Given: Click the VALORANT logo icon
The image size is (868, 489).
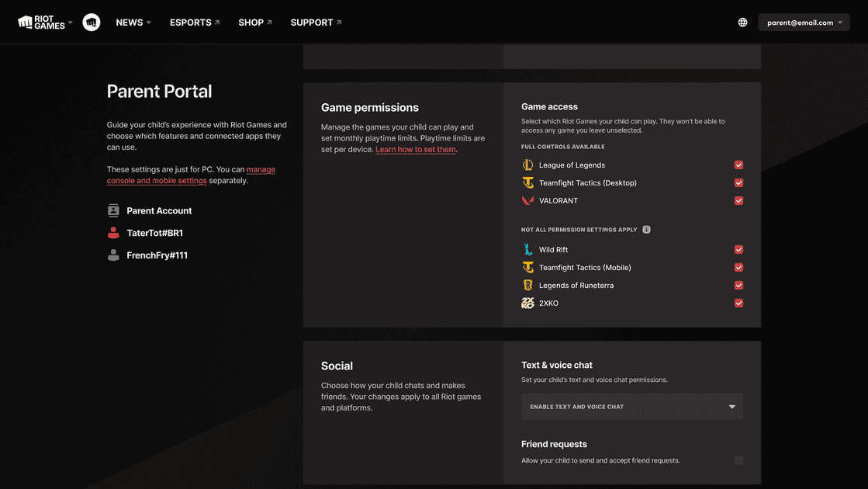Looking at the screenshot, I should coord(527,200).
